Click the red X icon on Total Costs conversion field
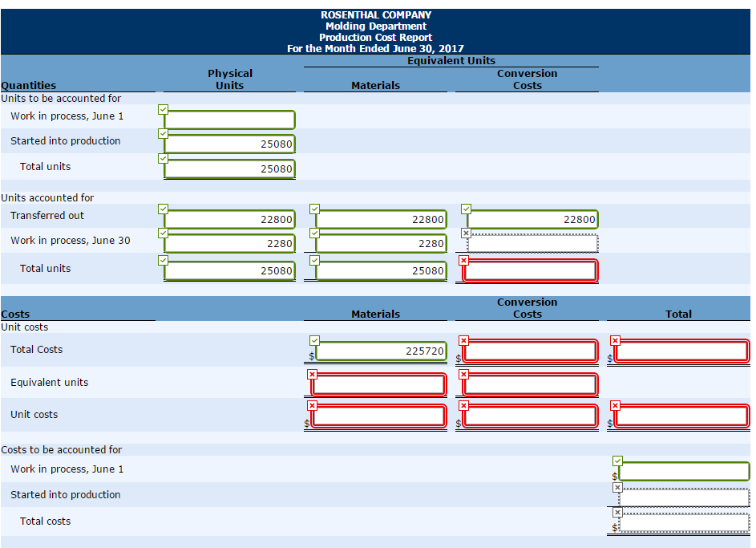This screenshot has width=756, height=548. (x=463, y=340)
